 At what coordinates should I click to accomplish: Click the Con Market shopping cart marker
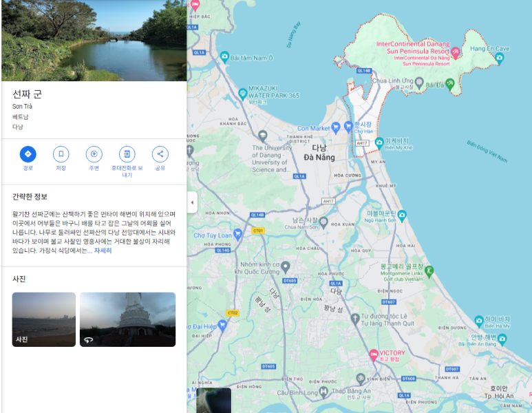coord(336,127)
